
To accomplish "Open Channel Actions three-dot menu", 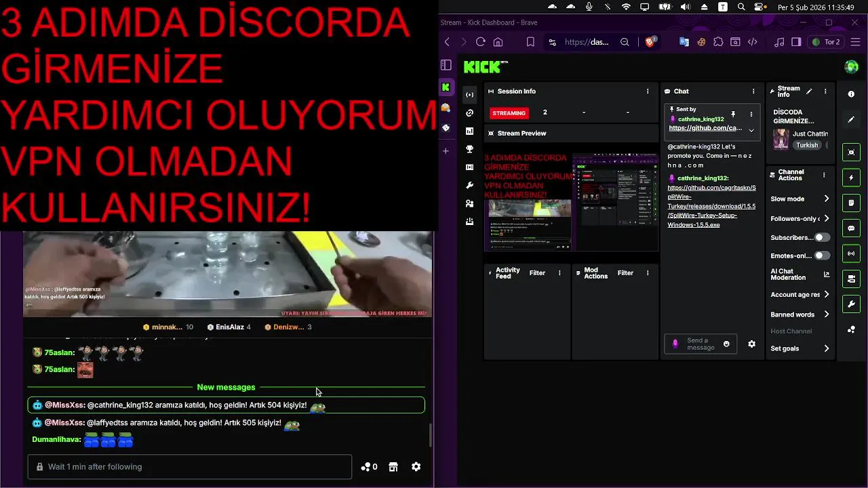I will tap(824, 175).
